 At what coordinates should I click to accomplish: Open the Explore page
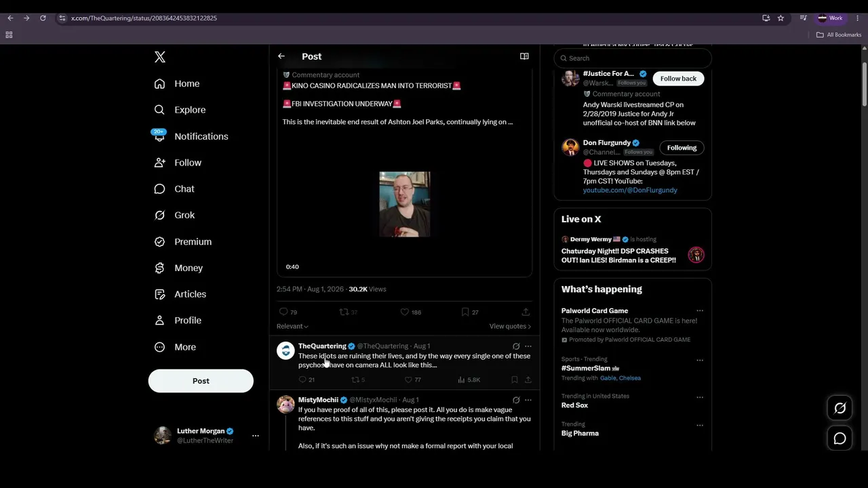tap(180, 110)
